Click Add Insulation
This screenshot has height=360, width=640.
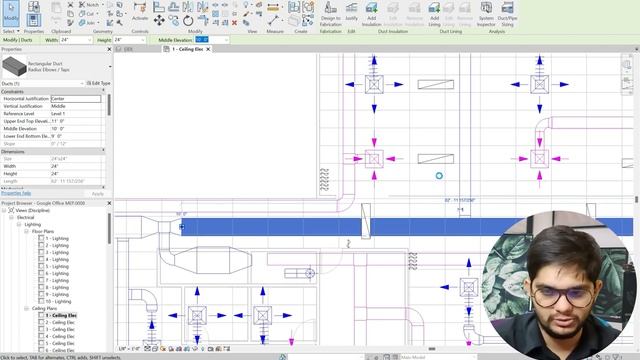(371, 13)
